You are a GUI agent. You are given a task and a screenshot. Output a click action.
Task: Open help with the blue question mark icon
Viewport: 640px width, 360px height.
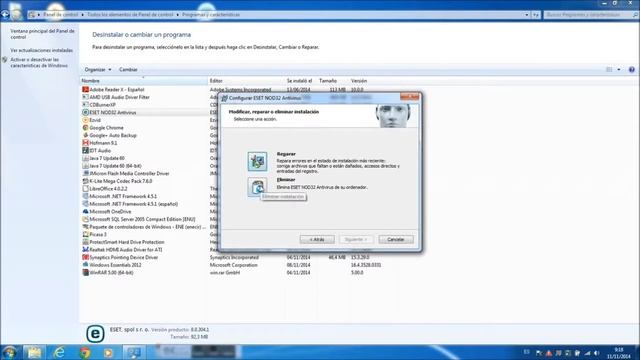(631, 70)
